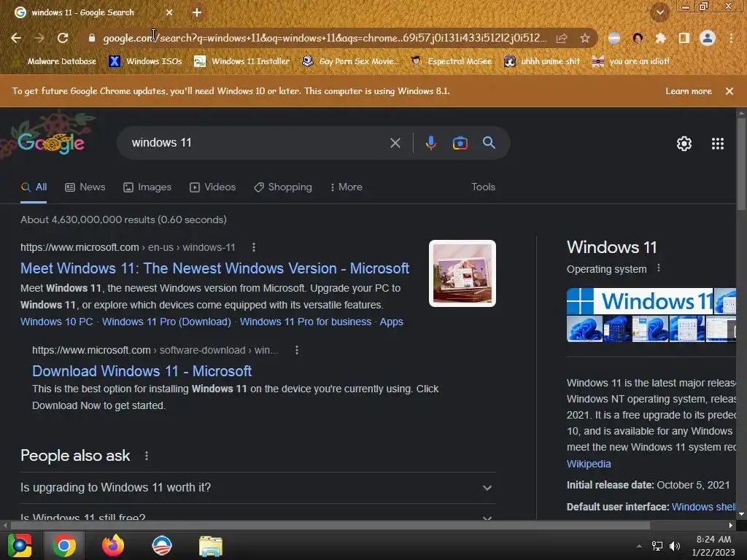747x560 pixels.
Task: Dismiss the Chrome update notification bar
Action: tap(729, 91)
